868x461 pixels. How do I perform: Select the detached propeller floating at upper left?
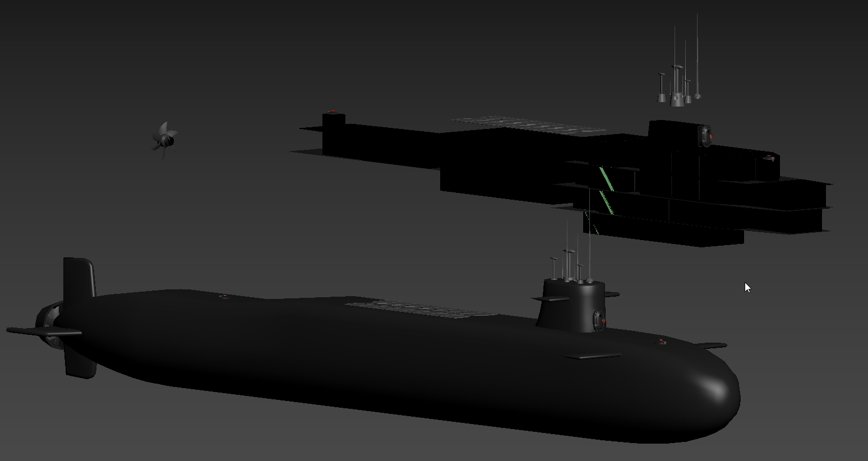coord(164,139)
